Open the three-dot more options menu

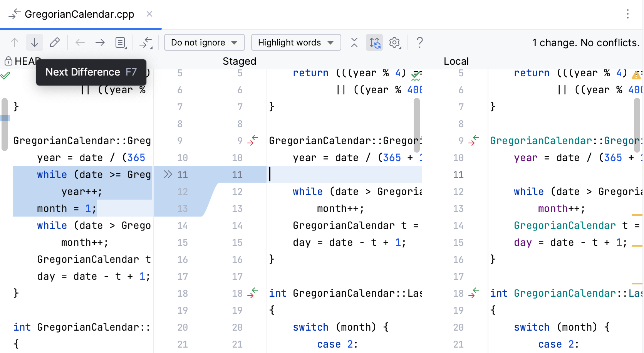coord(628,14)
